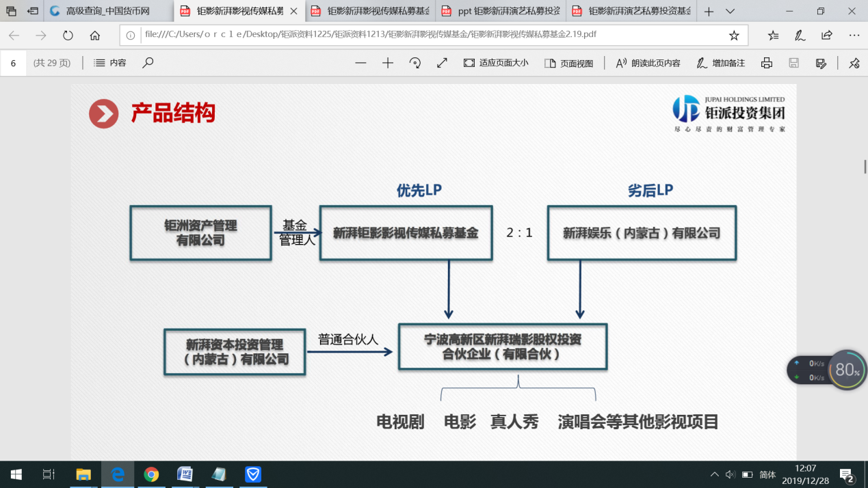Image resolution: width=868 pixels, height=488 pixels.
Task: Expand tab preview dropdown chevron
Action: pos(730,11)
